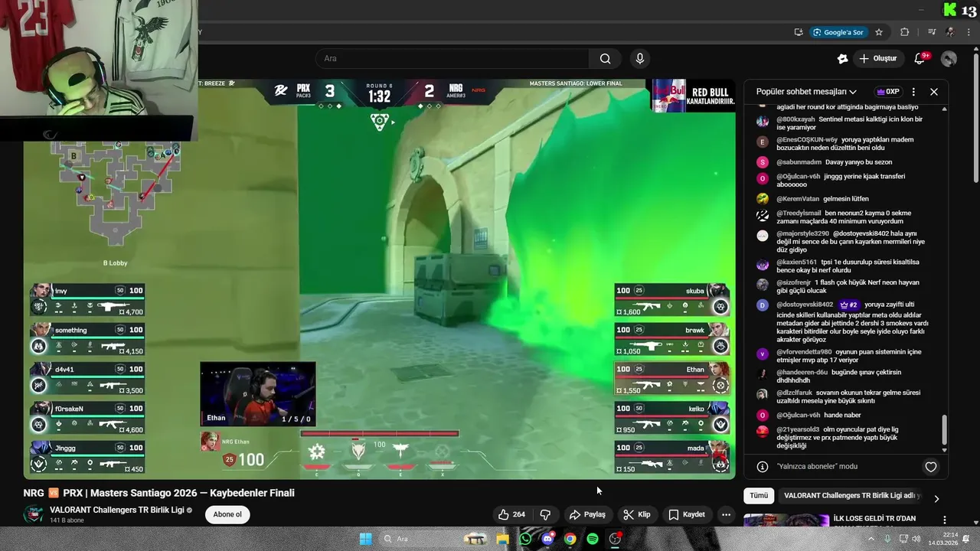
Task: Open the OBS icon in the taskbar
Action: [x=615, y=539]
